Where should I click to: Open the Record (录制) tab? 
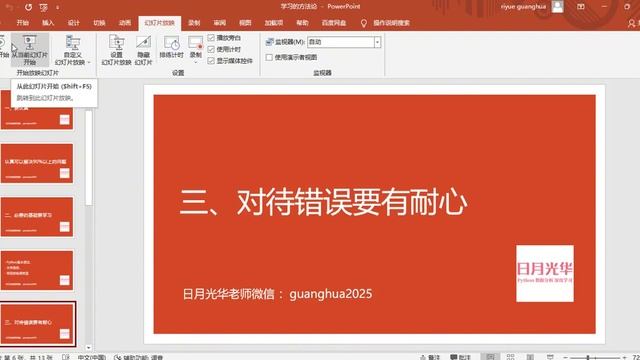click(194, 23)
